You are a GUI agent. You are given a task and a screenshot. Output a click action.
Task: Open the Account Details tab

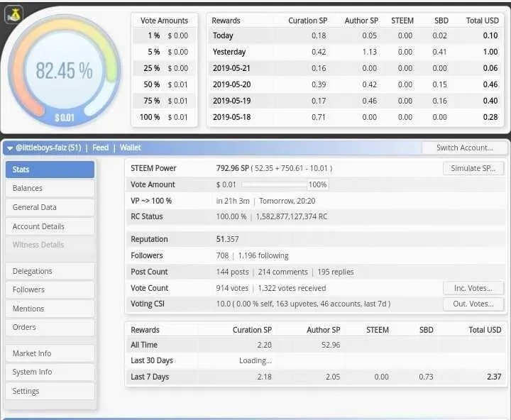[x=50, y=226]
